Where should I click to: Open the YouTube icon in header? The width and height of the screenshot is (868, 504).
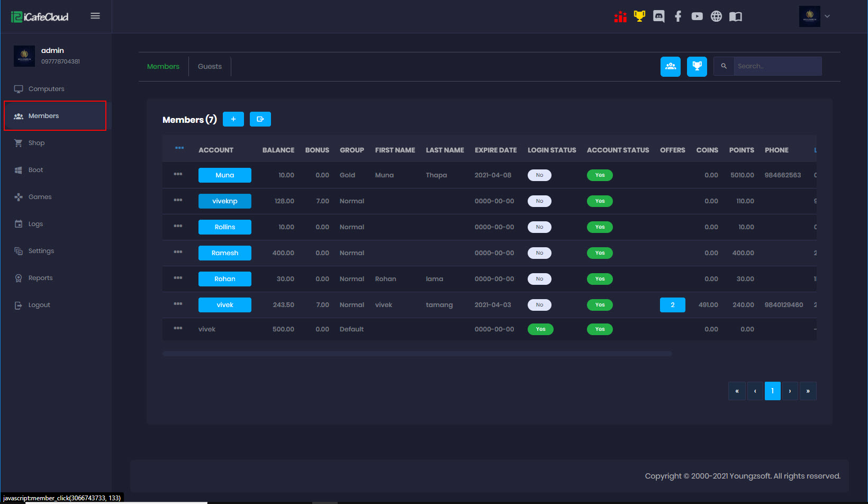pyautogui.click(x=697, y=16)
